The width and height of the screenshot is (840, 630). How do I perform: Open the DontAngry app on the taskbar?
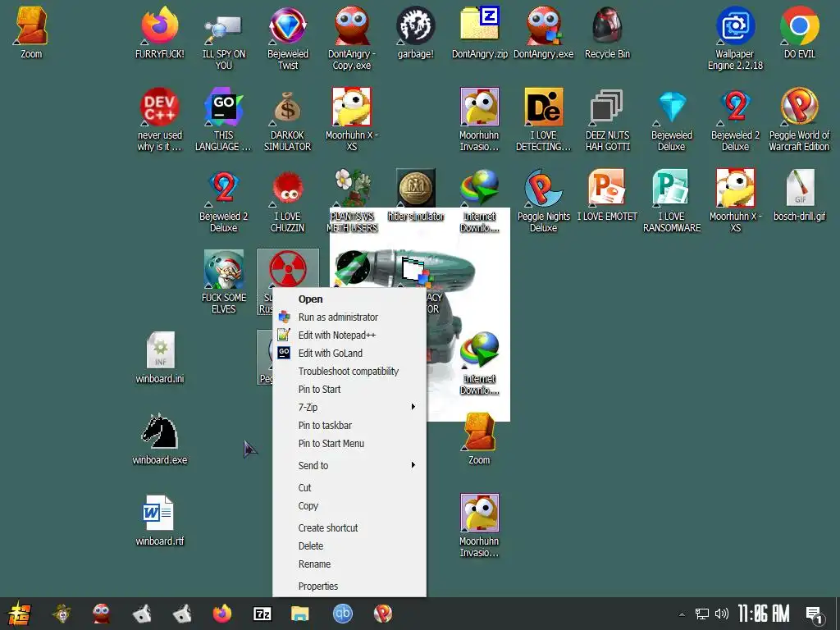pyautogui.click(x=101, y=614)
